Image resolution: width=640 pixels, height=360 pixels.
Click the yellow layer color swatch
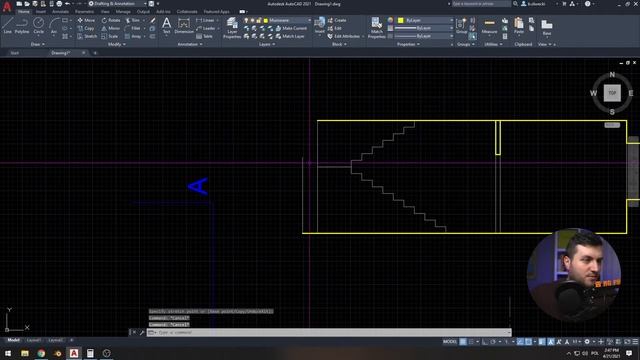(266, 20)
